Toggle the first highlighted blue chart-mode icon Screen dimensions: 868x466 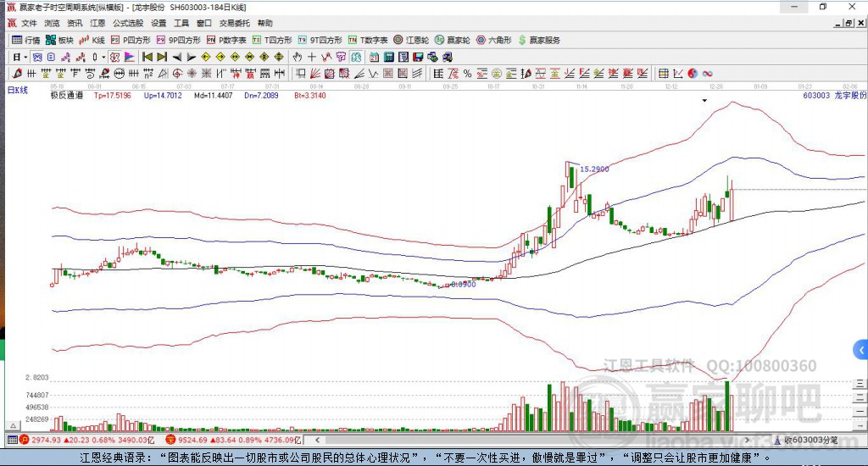click(x=37, y=57)
